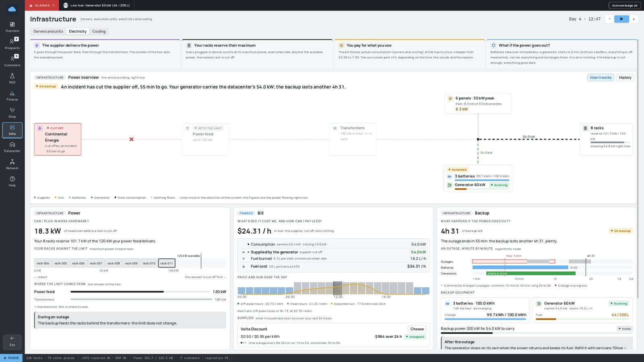The image size is (644, 362).
Task: Go to Customers in sidebar
Action: [x=12, y=61]
